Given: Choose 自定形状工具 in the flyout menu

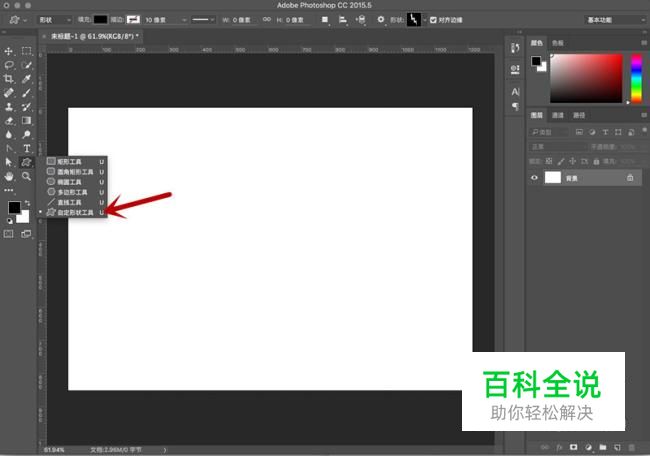Looking at the screenshot, I should [74, 213].
